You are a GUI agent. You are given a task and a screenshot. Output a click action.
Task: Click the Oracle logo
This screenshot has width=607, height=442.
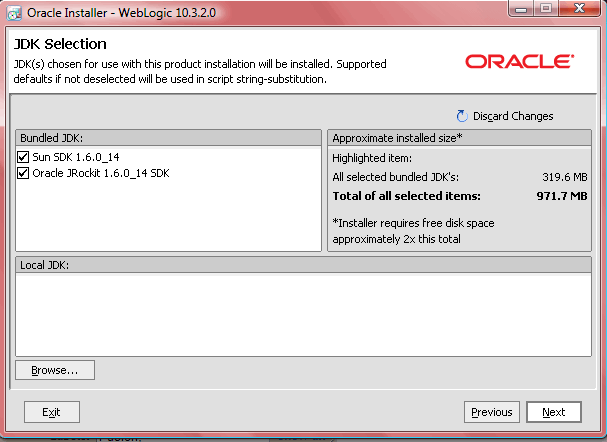520,61
